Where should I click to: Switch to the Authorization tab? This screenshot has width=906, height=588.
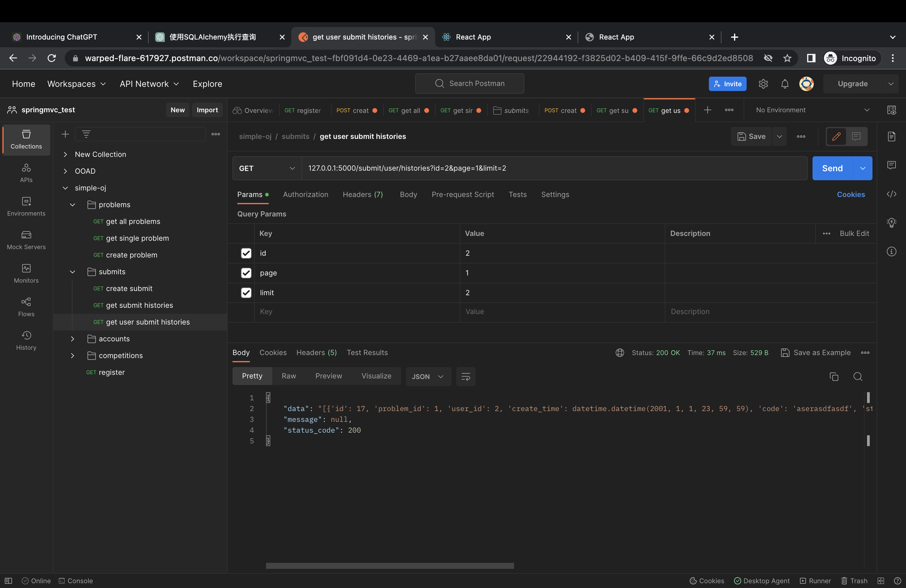click(305, 194)
